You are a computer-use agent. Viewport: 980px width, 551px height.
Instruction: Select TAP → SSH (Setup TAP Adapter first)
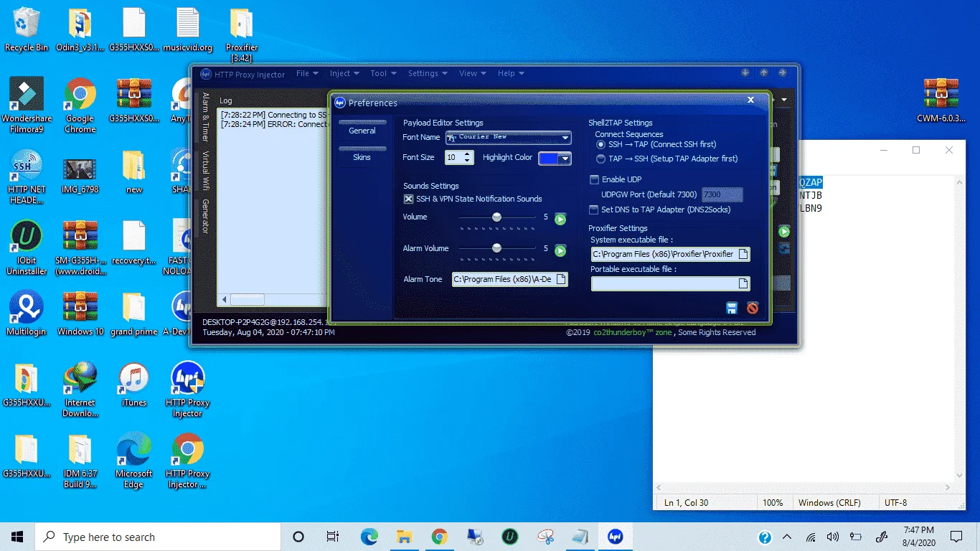click(601, 159)
